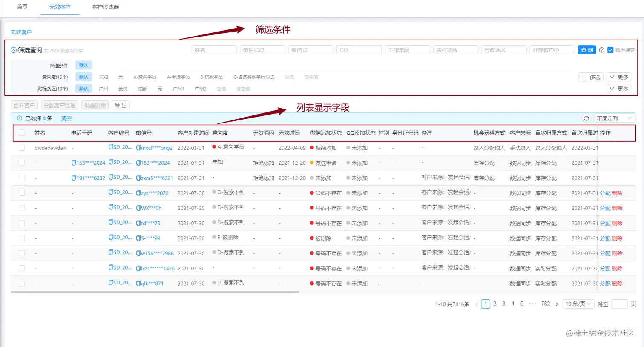Click the horizontal scrollbar under the table
This screenshot has width=644, height=347.
pyautogui.click(x=155, y=292)
